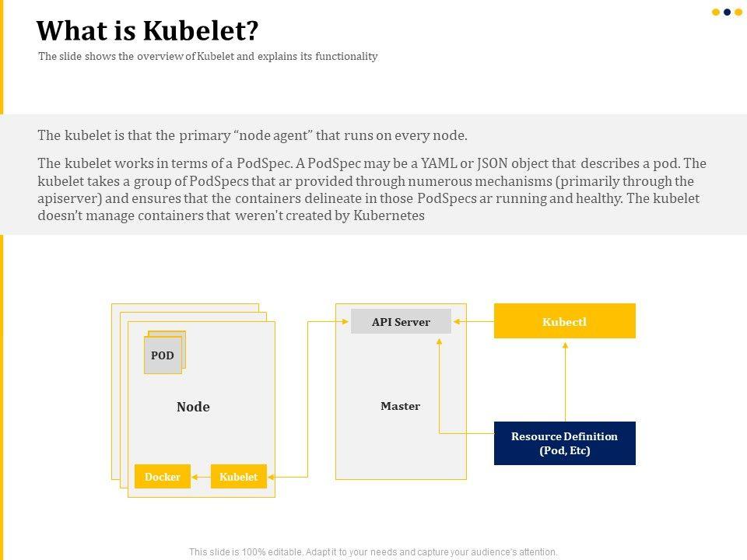
Task: Click the PodSpec description paragraph
Action: [x=372, y=190]
